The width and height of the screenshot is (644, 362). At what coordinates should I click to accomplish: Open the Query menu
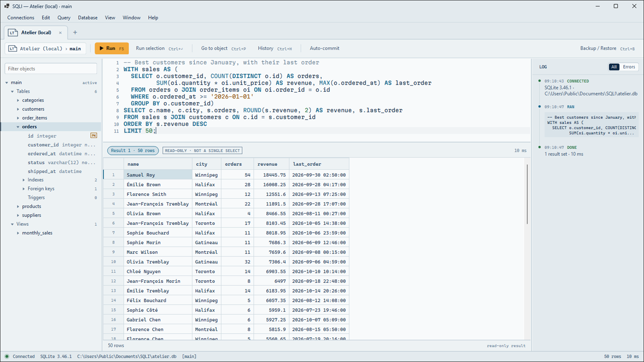coord(64,17)
